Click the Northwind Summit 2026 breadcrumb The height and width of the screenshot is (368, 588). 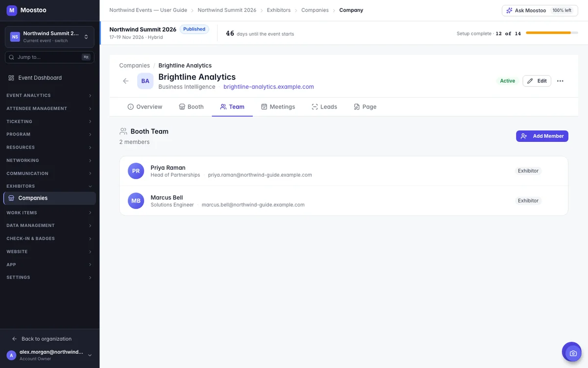227,10
